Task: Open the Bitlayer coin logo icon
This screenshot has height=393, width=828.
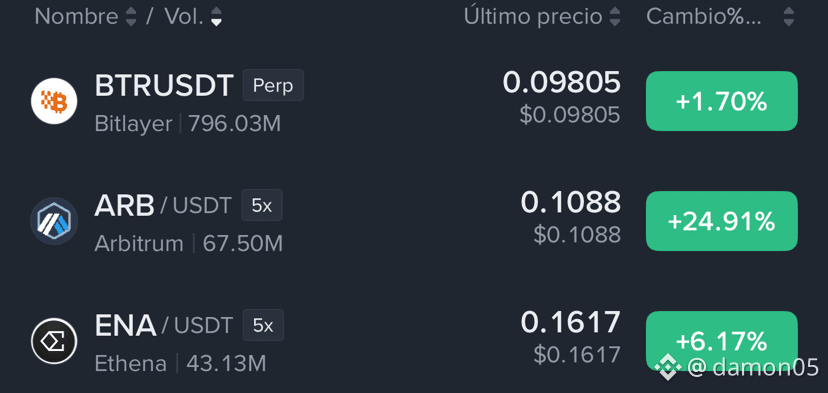Action: (54, 101)
